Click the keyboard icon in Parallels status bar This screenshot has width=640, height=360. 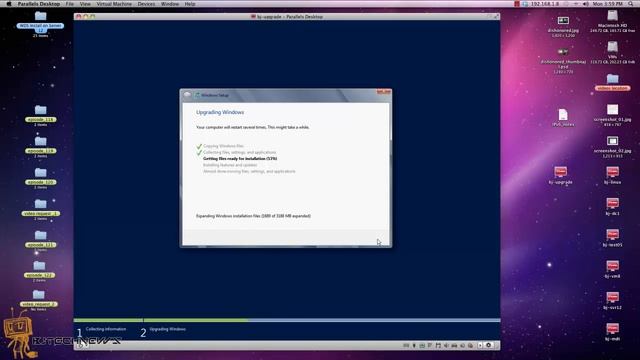coord(406,345)
